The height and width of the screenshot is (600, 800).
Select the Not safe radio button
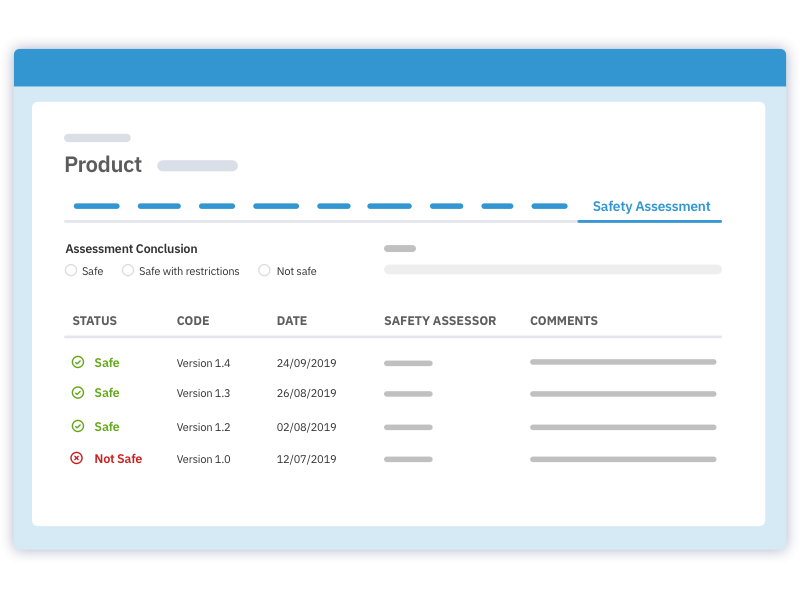[x=264, y=270]
